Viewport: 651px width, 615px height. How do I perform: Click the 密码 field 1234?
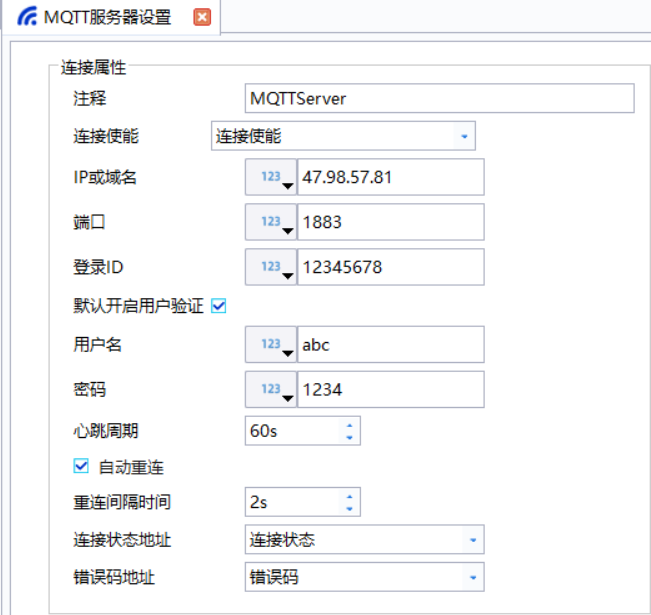click(391, 389)
